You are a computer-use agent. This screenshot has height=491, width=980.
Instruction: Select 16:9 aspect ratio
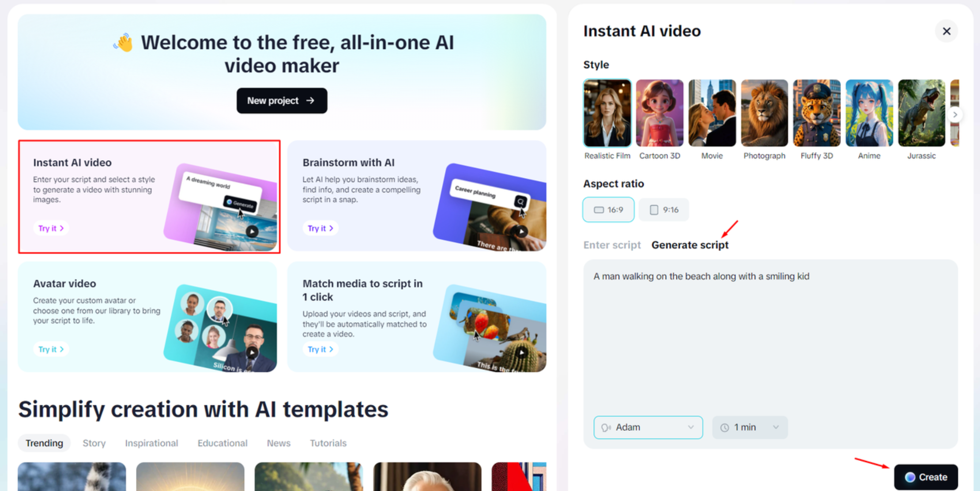tap(608, 210)
